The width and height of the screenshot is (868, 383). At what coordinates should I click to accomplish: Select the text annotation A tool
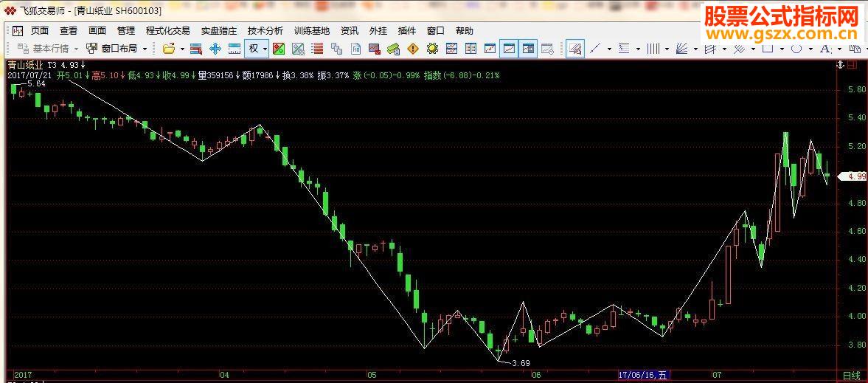pos(824,48)
